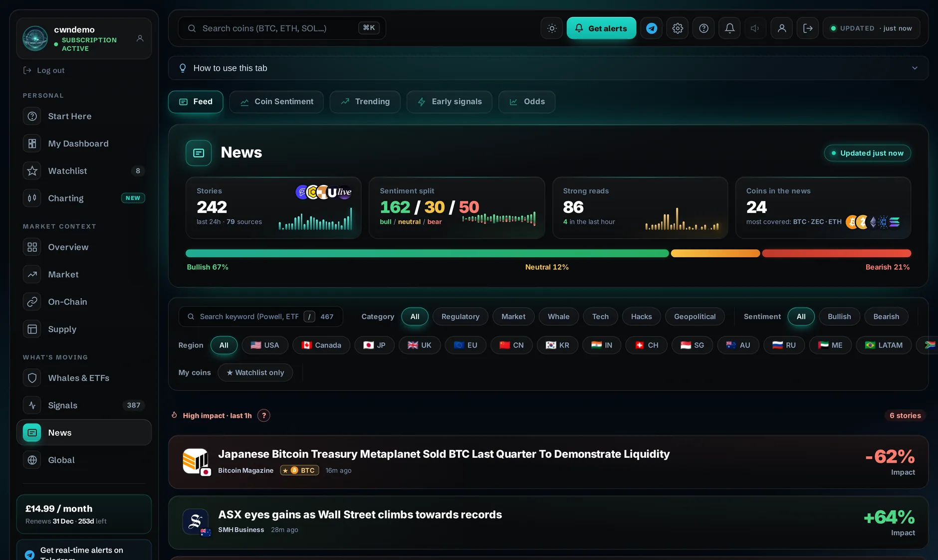
Task: Click red Bearish 21% sentiment bar
Action: pyautogui.click(x=837, y=253)
